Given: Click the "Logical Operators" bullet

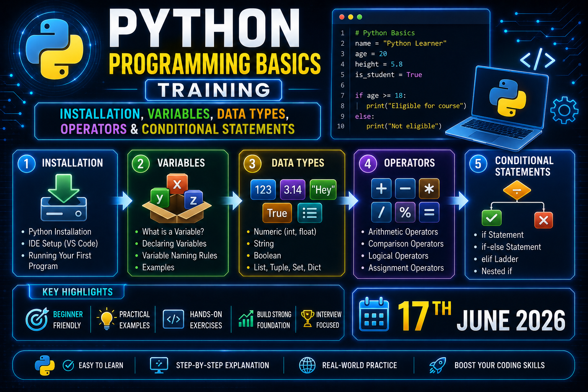Looking at the screenshot, I should pos(398,256).
